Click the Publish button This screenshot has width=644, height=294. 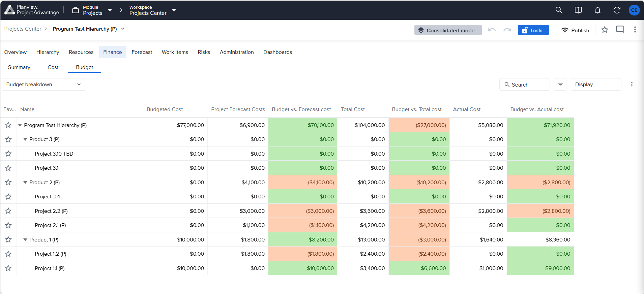575,30
